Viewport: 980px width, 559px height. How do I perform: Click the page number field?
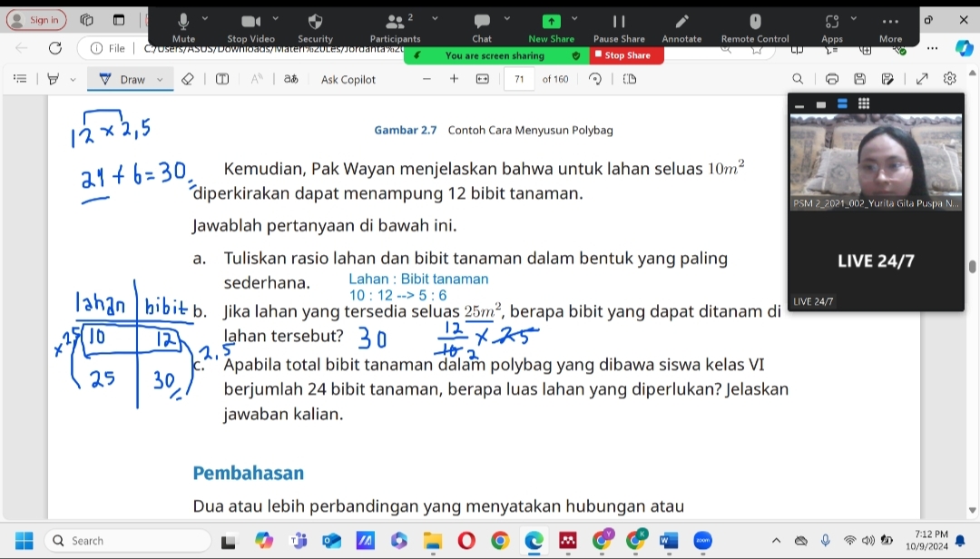(x=519, y=80)
